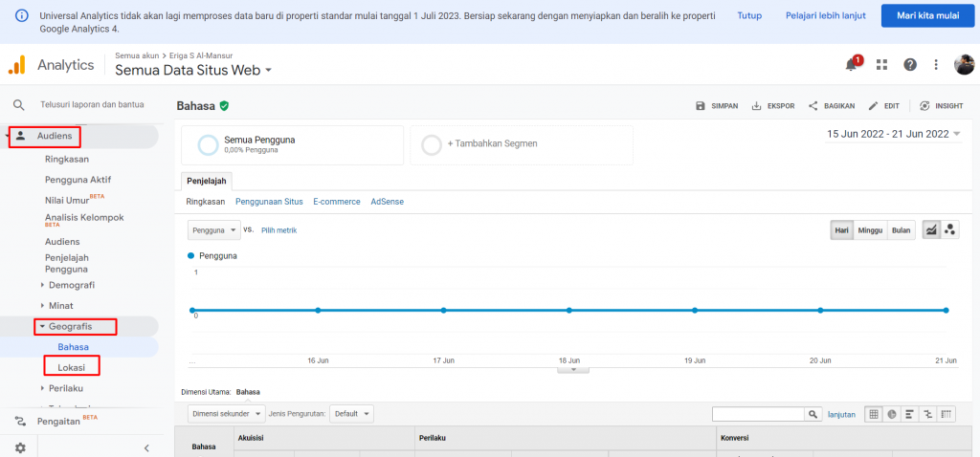The image size is (980, 457).
Task: Click the help question mark icon
Action: [910, 65]
